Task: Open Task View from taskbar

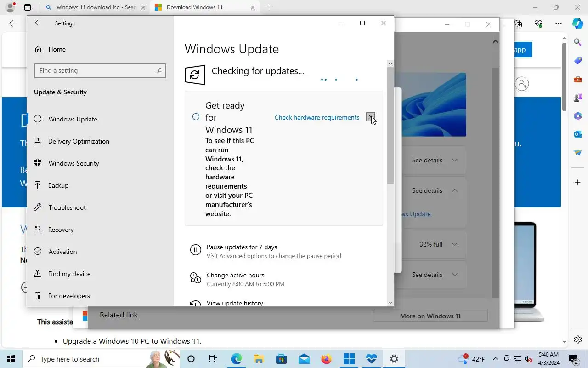Action: (x=213, y=359)
